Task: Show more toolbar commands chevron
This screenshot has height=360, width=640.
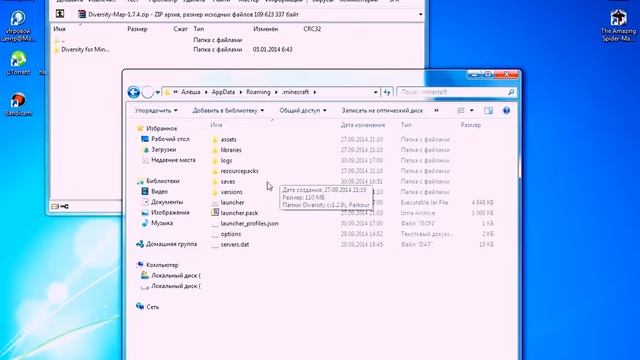Action: tap(436, 111)
